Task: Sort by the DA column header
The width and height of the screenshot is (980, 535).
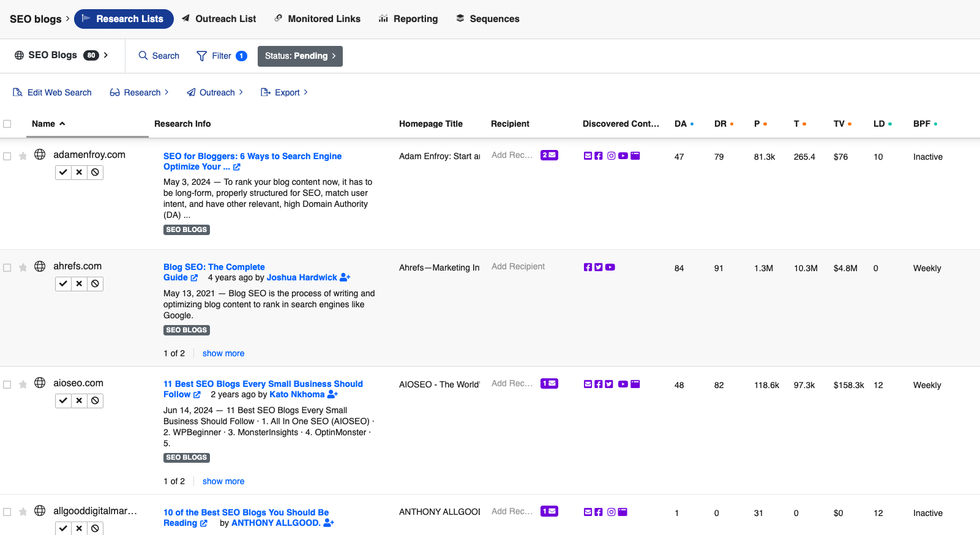Action: click(681, 124)
